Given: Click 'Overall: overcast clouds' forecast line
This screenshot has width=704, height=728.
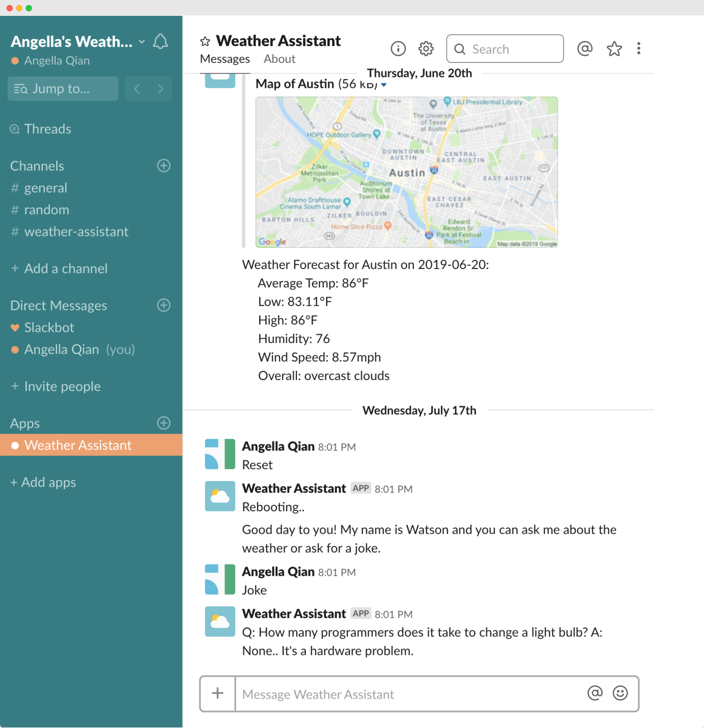Looking at the screenshot, I should (324, 376).
